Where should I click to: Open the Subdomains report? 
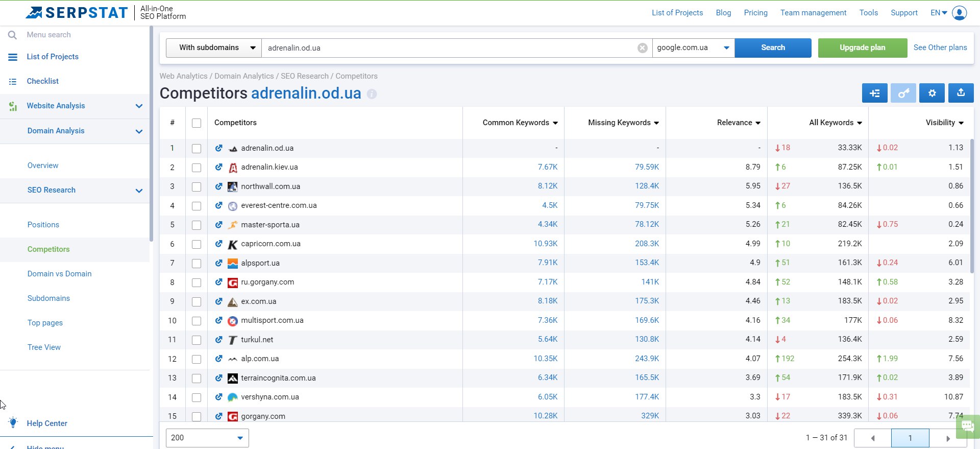point(48,298)
